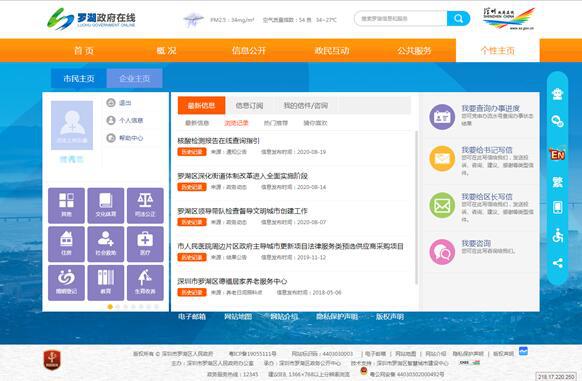Click the 帮助中心 text link
This screenshot has height=381, width=582.
coord(131,138)
